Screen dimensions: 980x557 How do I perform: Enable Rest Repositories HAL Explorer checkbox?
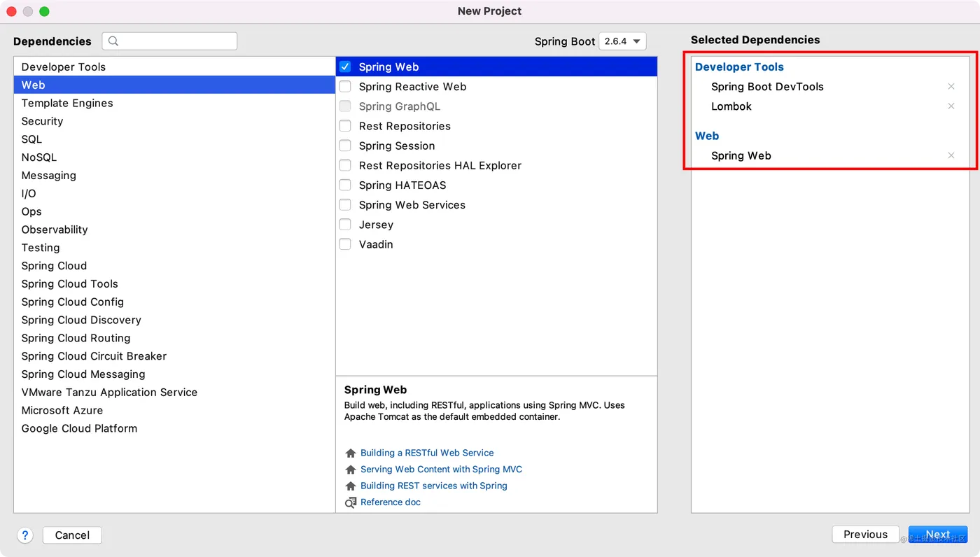(345, 165)
